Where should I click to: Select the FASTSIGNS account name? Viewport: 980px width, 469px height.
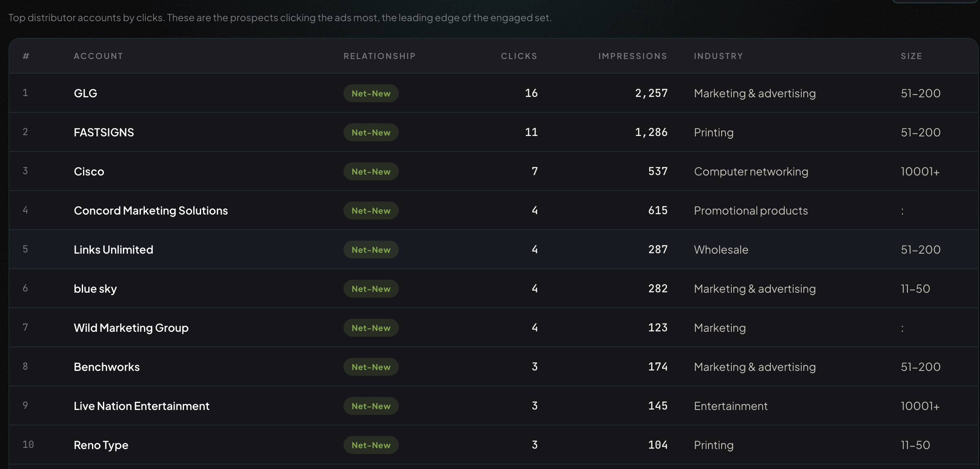click(104, 132)
